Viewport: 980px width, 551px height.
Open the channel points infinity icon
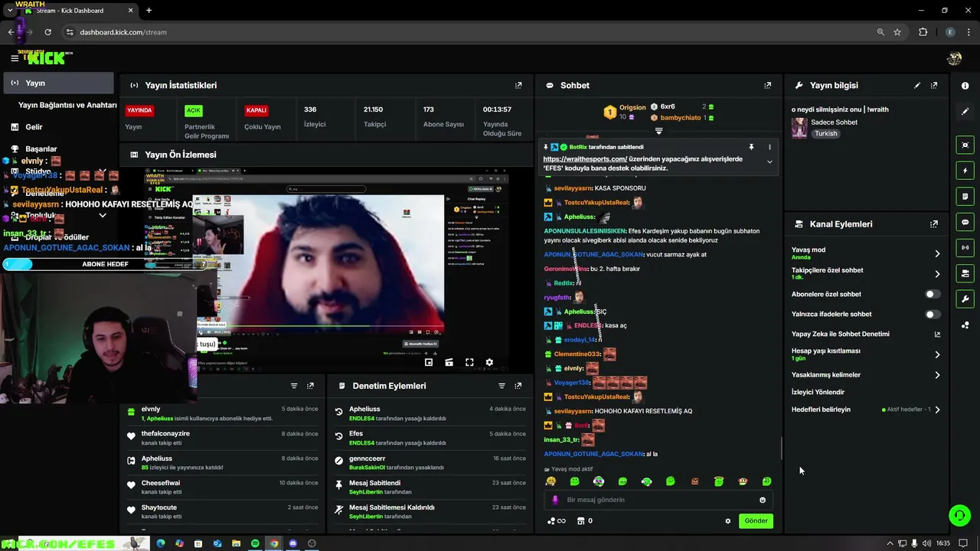[x=557, y=521]
